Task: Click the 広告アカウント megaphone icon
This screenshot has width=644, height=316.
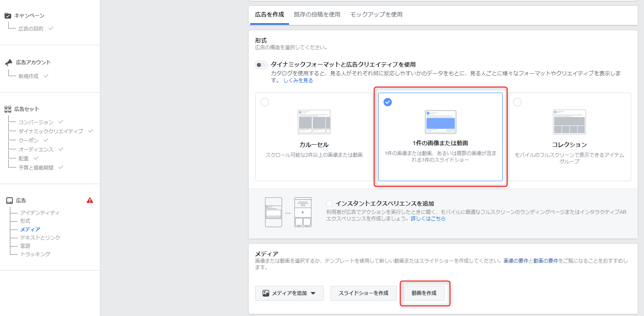Action: (x=9, y=62)
